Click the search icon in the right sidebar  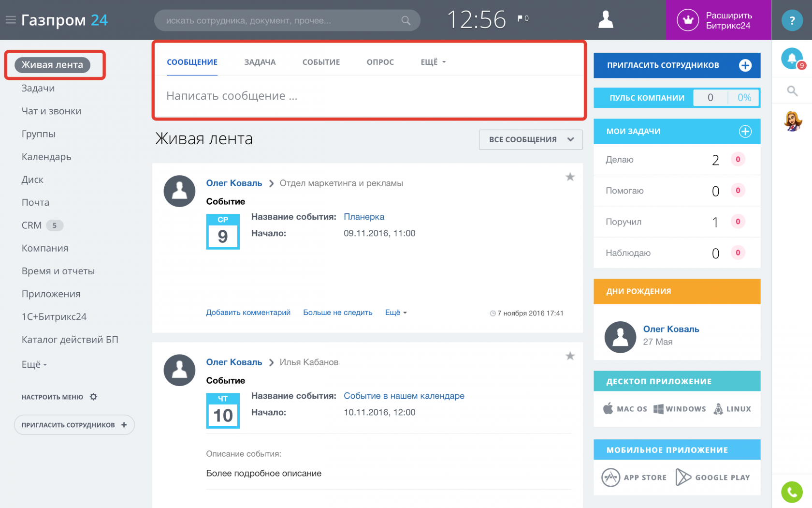tap(792, 90)
